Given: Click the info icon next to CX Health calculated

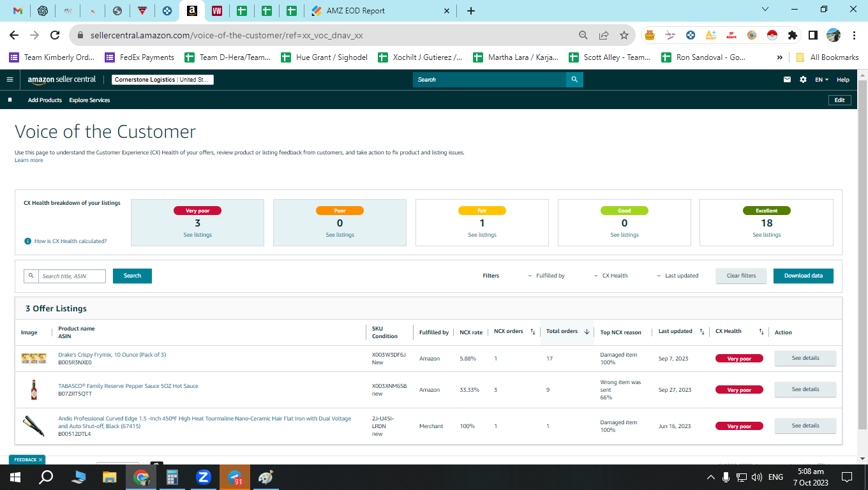Looking at the screenshot, I should point(27,241).
